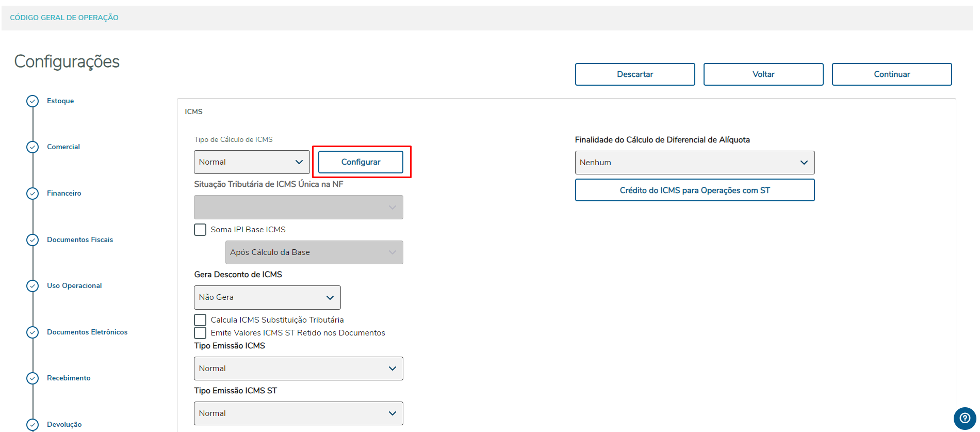Open the help question mark icon
Image resolution: width=980 pixels, height=432 pixels.
[965, 418]
